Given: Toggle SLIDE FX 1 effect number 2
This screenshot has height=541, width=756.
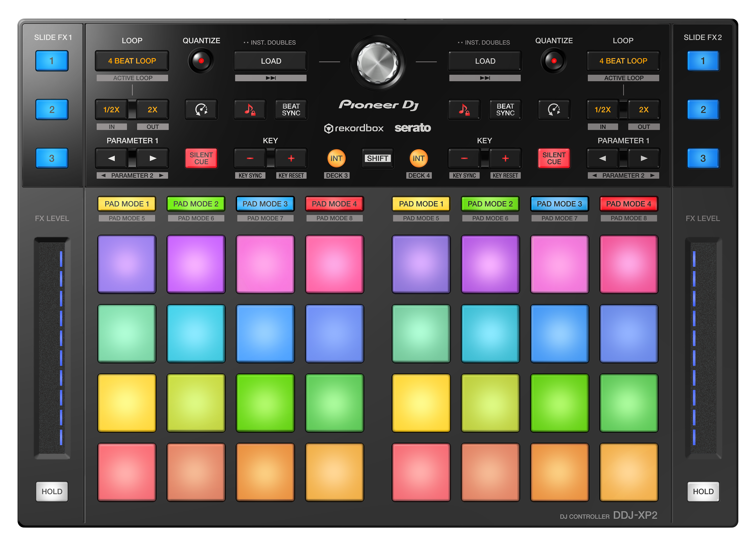Looking at the screenshot, I should [x=52, y=110].
